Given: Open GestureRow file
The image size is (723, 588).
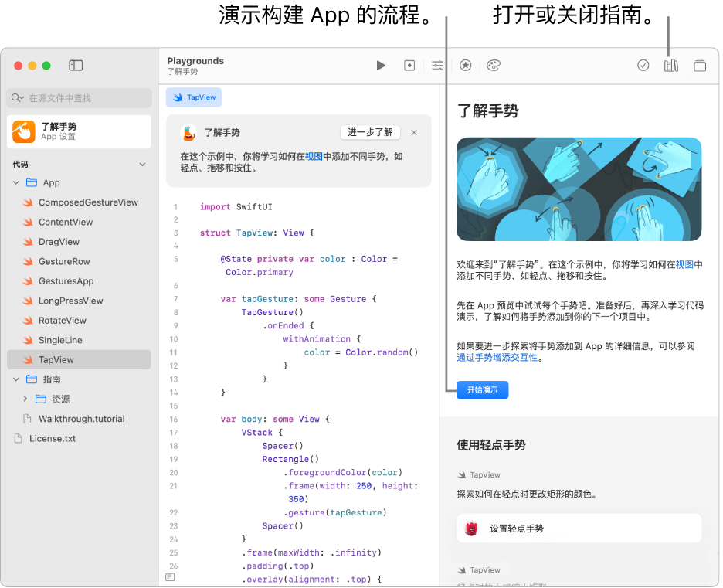Looking at the screenshot, I should click(x=56, y=261).
